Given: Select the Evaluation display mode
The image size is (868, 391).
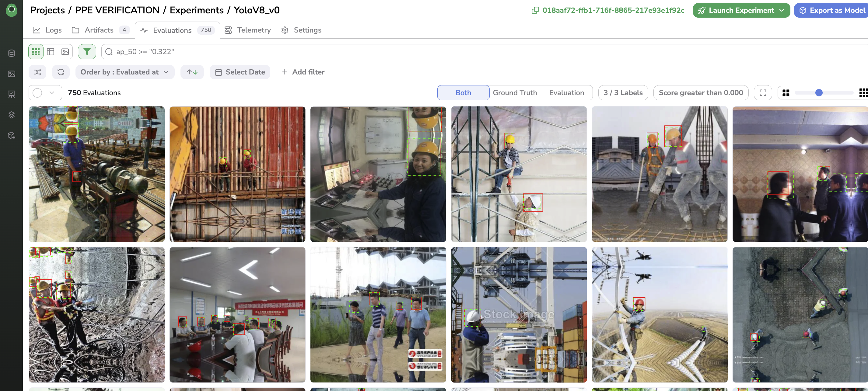Looking at the screenshot, I should coord(566,93).
